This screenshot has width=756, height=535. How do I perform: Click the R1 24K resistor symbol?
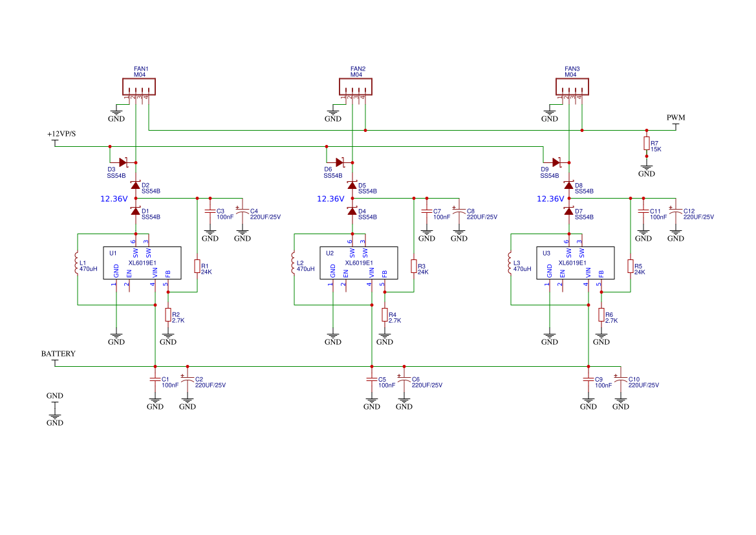[x=197, y=267]
